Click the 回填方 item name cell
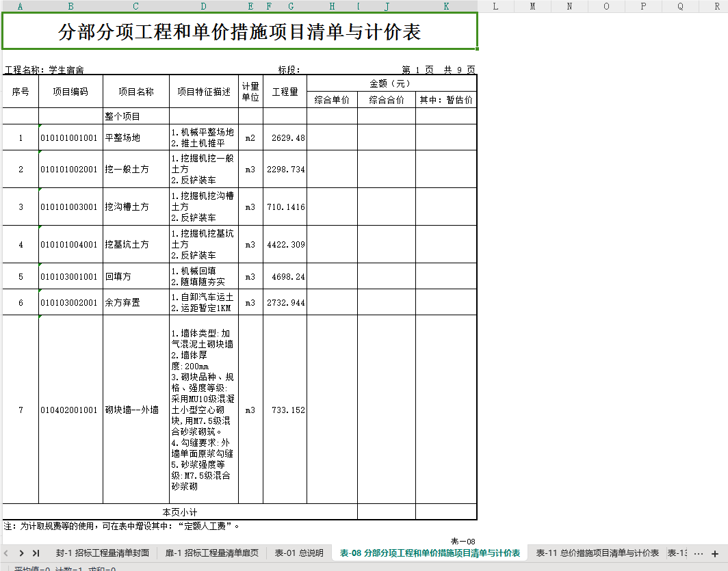This screenshot has height=571, width=728. pos(136,276)
